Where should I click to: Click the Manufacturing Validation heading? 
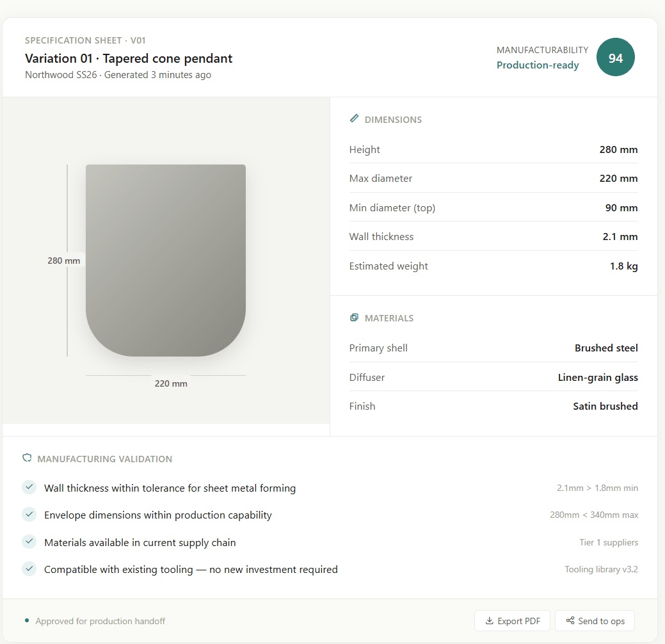point(105,459)
